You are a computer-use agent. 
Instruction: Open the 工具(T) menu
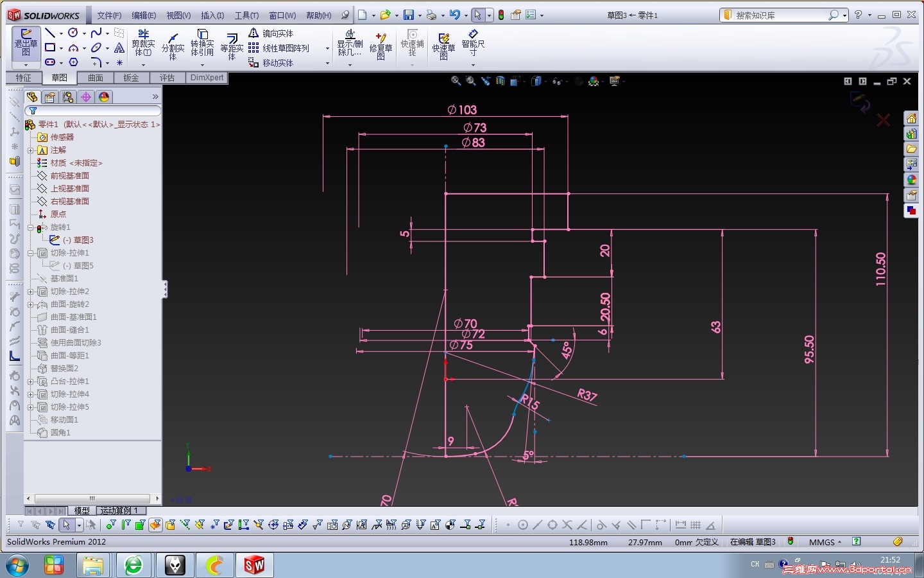click(246, 15)
